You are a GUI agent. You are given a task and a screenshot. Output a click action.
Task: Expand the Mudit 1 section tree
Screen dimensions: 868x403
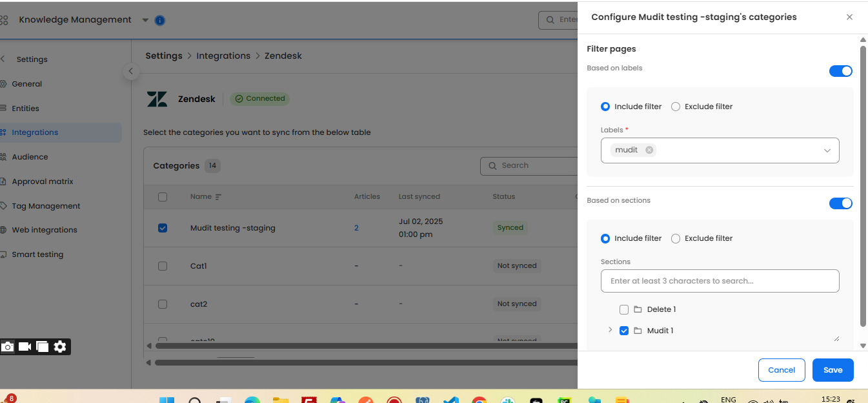coord(610,330)
